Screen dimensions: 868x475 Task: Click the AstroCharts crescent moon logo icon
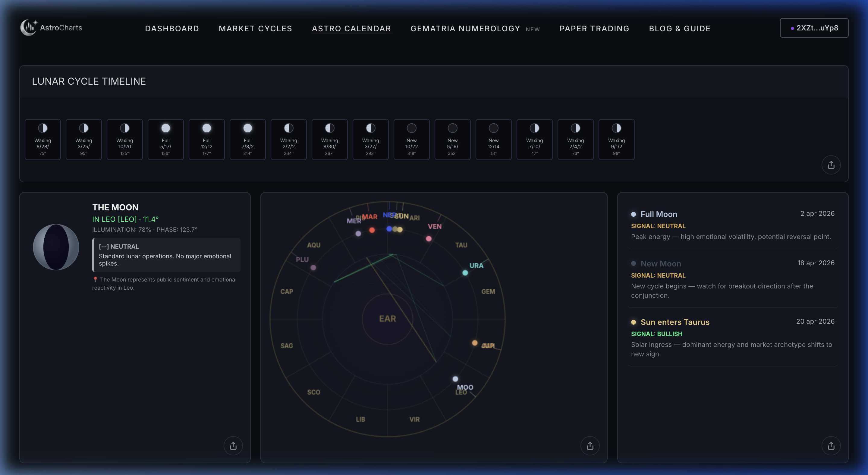(x=29, y=27)
